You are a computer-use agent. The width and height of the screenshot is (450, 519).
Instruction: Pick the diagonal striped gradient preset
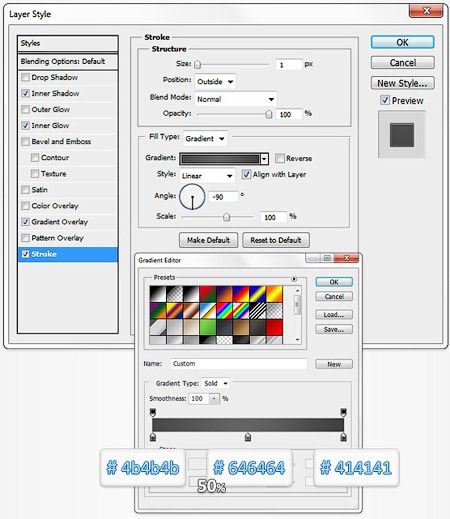coord(258,310)
